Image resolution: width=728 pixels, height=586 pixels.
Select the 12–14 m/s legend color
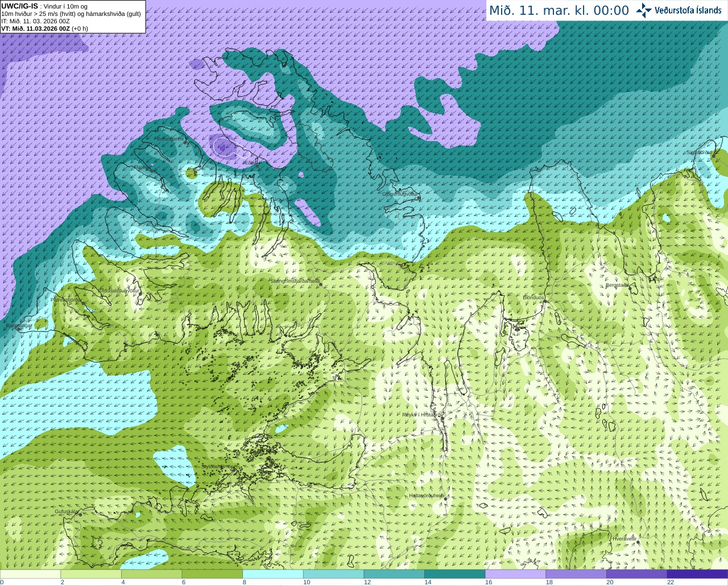tap(394, 574)
